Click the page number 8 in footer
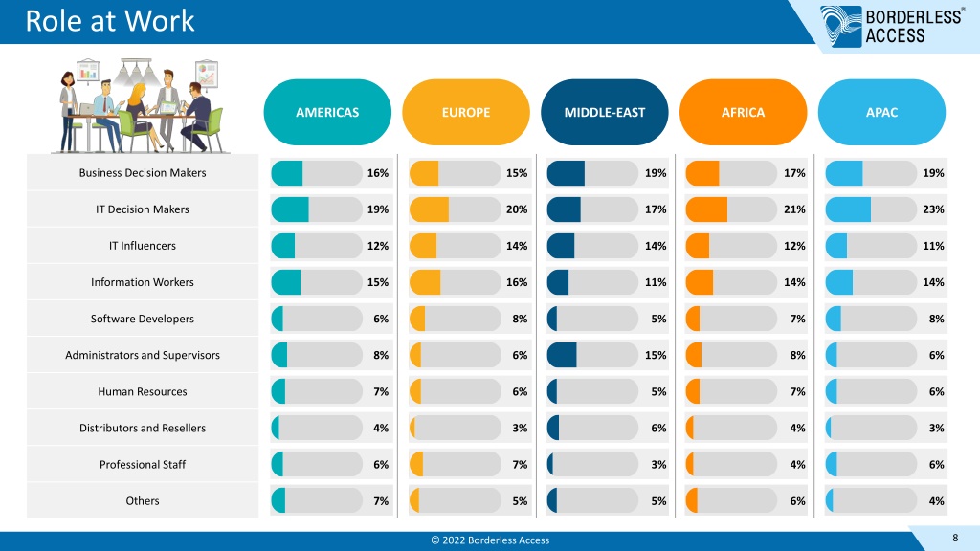The height and width of the screenshot is (551, 980). (955, 538)
